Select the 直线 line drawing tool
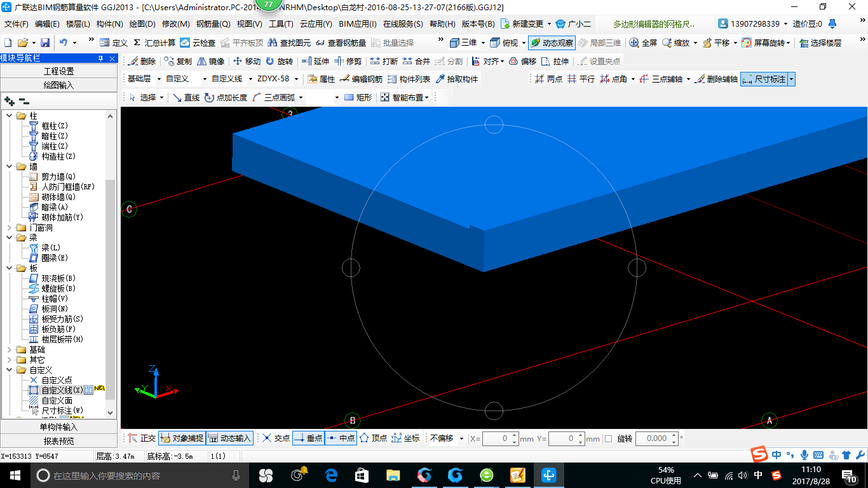The height and width of the screenshot is (488, 868). (x=186, y=97)
